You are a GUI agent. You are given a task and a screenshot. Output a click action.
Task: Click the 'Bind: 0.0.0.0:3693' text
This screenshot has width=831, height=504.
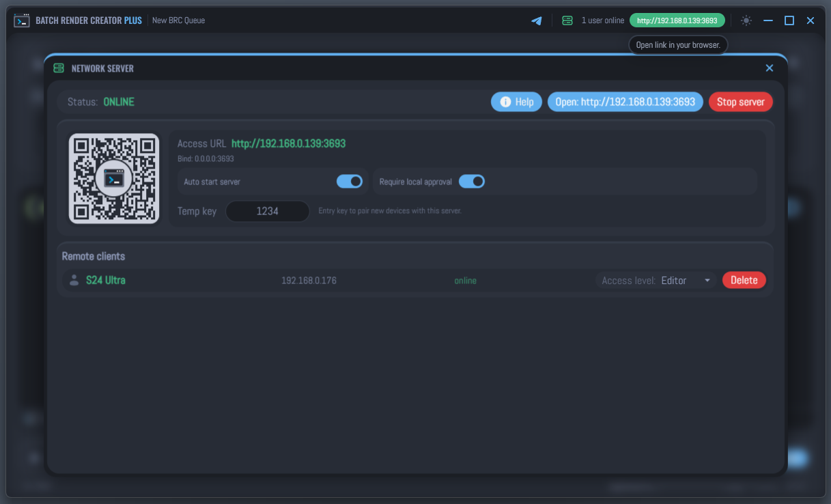tap(206, 158)
